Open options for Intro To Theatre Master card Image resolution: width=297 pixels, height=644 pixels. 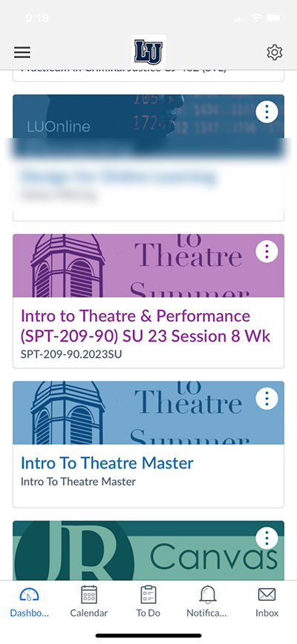267,398
